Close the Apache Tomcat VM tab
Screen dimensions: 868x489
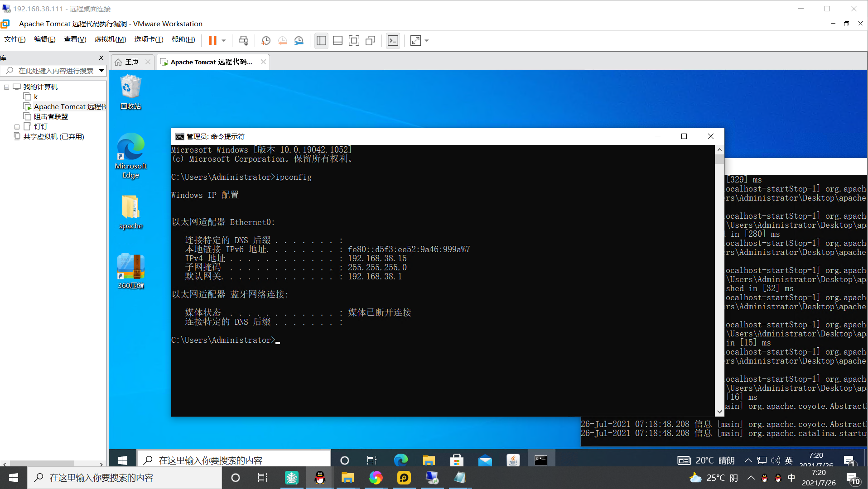click(x=263, y=62)
